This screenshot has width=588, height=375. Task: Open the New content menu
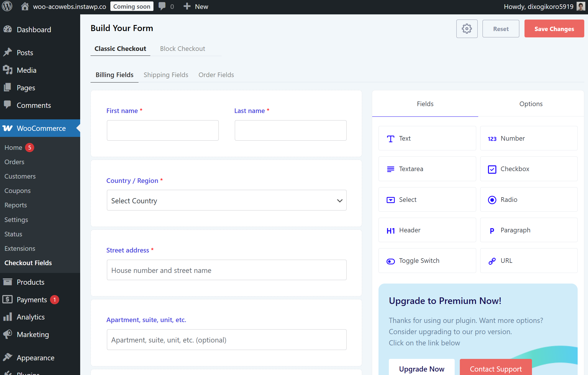[196, 6]
